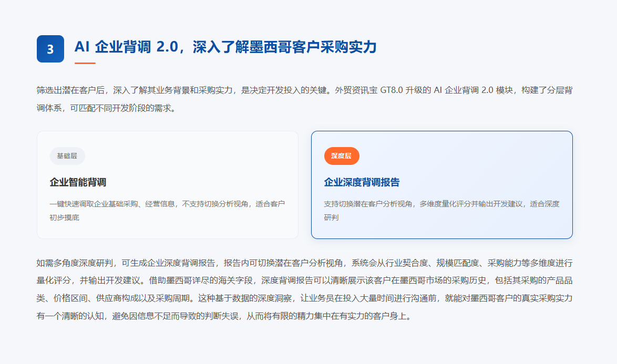
Task: Click the description starting 一键快速调取企业基础采购
Action: click(x=167, y=211)
